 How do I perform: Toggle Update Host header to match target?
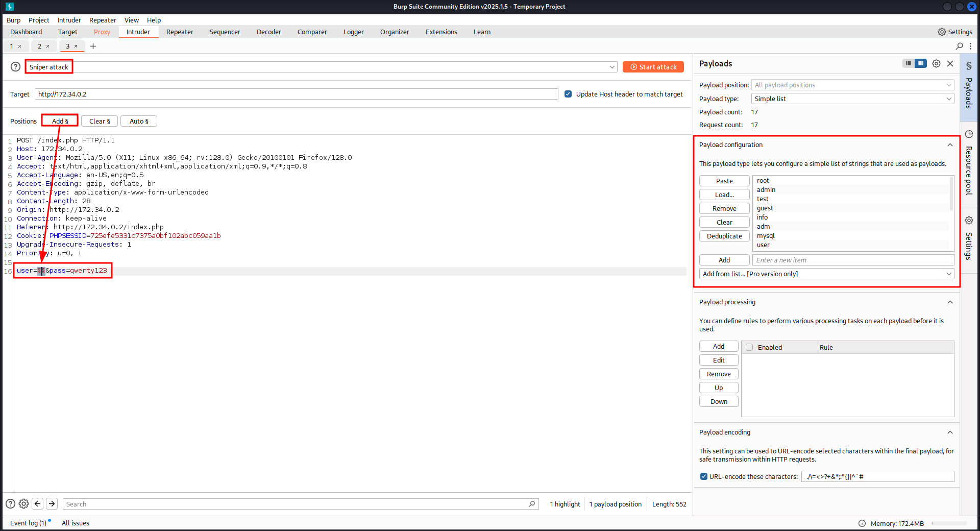click(568, 94)
